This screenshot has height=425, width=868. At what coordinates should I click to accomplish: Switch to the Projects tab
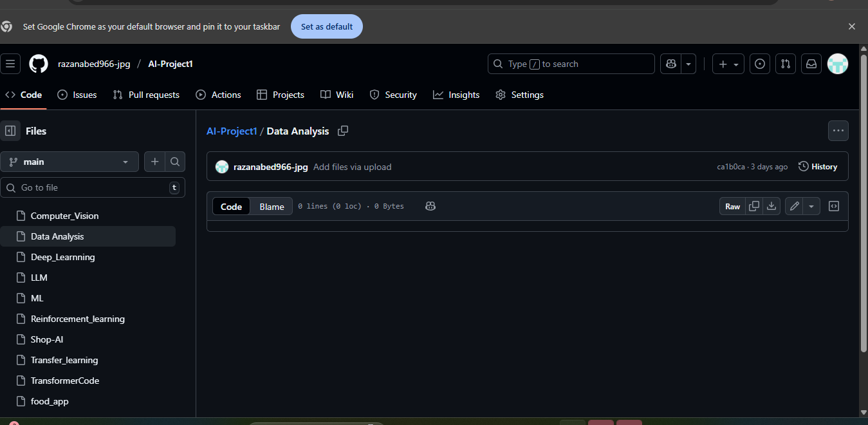(x=281, y=95)
